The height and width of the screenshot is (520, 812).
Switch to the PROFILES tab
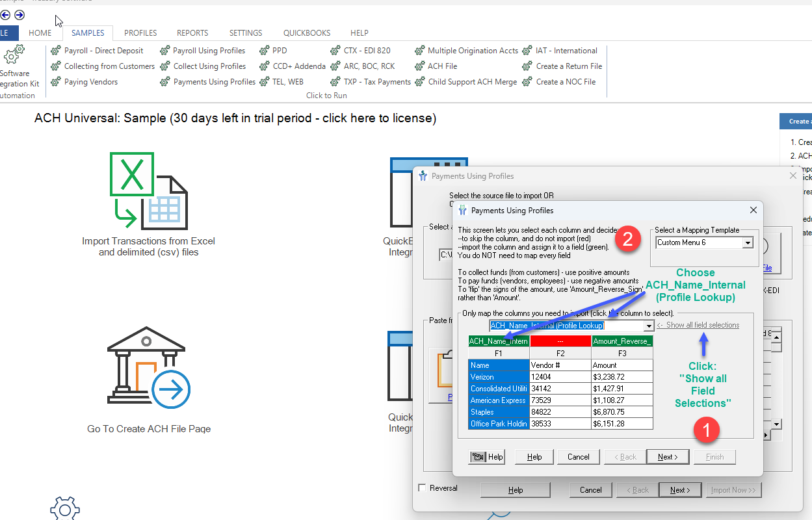tap(140, 33)
